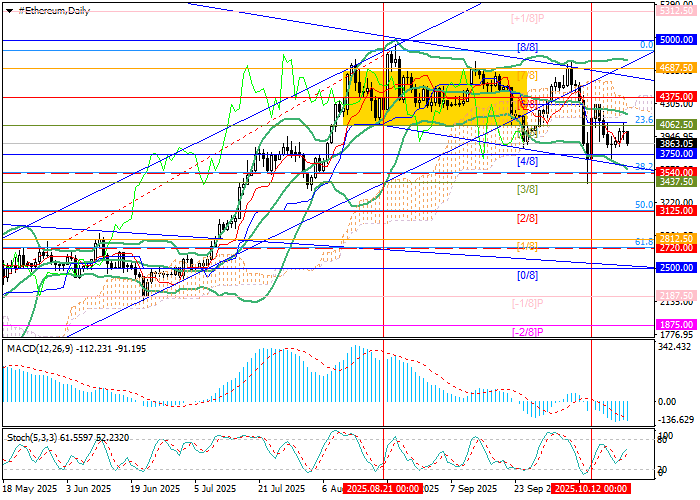This screenshot has height=500, width=700.
Task: Click the 2025.10.12 00:00 date marker
Action: tap(590, 489)
